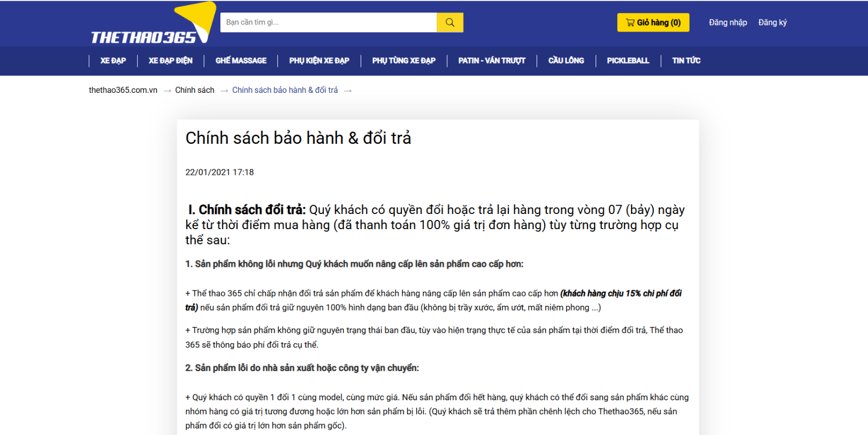Screen dimensions: 868x435
Task: Click the yellow search magnifier icon
Action: point(450,22)
